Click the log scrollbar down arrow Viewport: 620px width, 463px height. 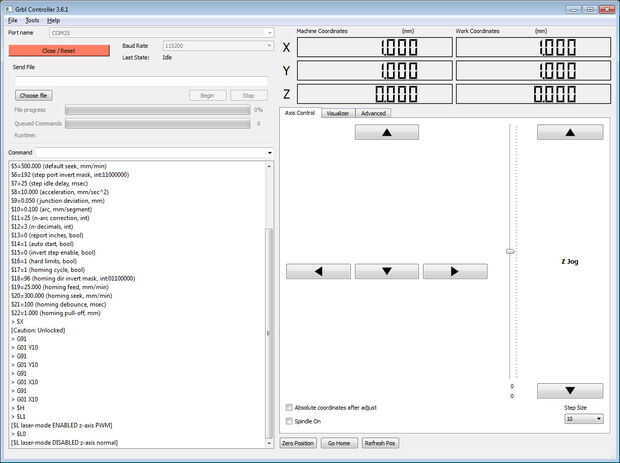[x=269, y=444]
